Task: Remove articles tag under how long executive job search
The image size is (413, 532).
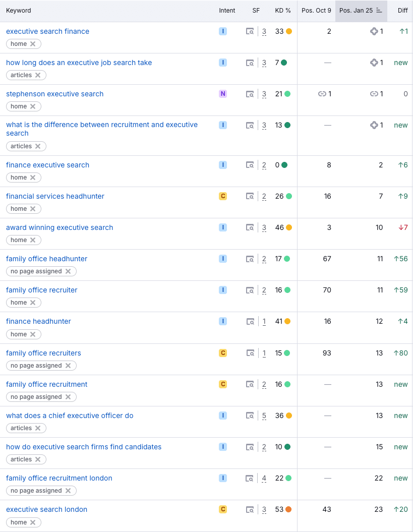Action: click(x=38, y=75)
